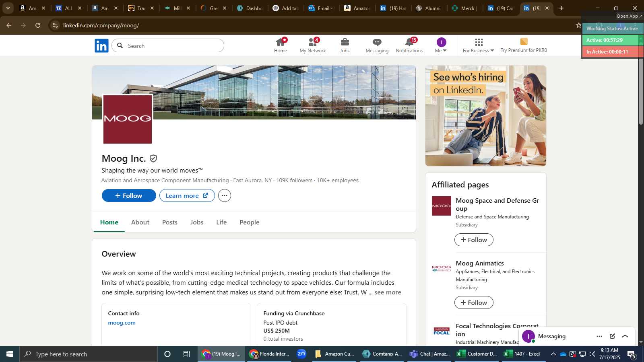Open Customer D... Excel taskbar item

click(x=477, y=354)
